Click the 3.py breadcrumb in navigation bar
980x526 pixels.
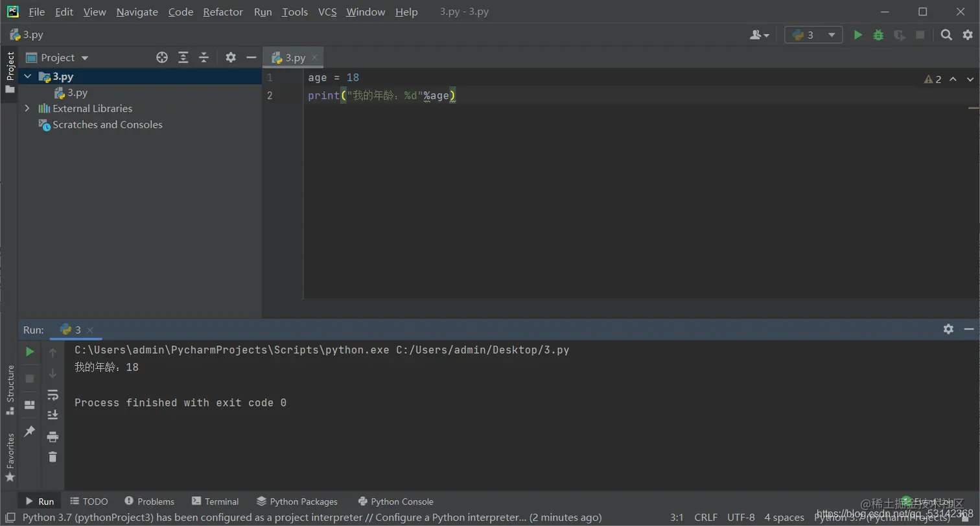pos(27,35)
